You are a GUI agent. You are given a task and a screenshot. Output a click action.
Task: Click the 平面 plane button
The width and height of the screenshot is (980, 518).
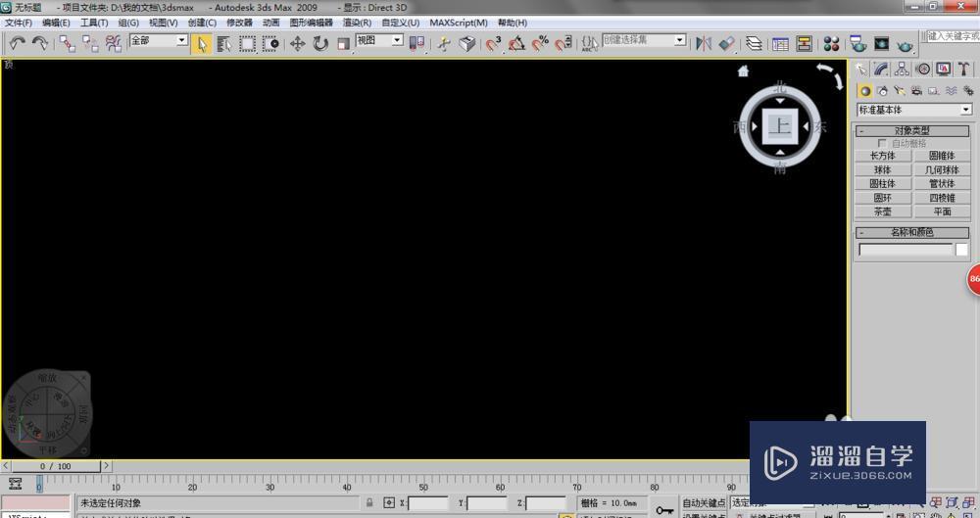[942, 212]
